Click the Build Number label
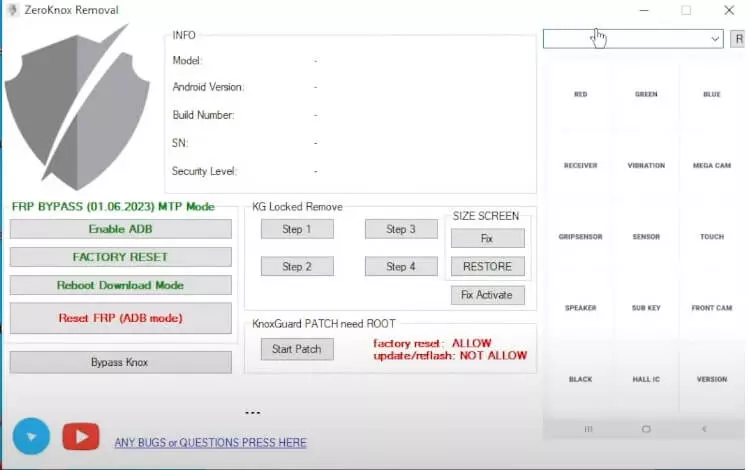The height and width of the screenshot is (470, 748). [x=203, y=115]
